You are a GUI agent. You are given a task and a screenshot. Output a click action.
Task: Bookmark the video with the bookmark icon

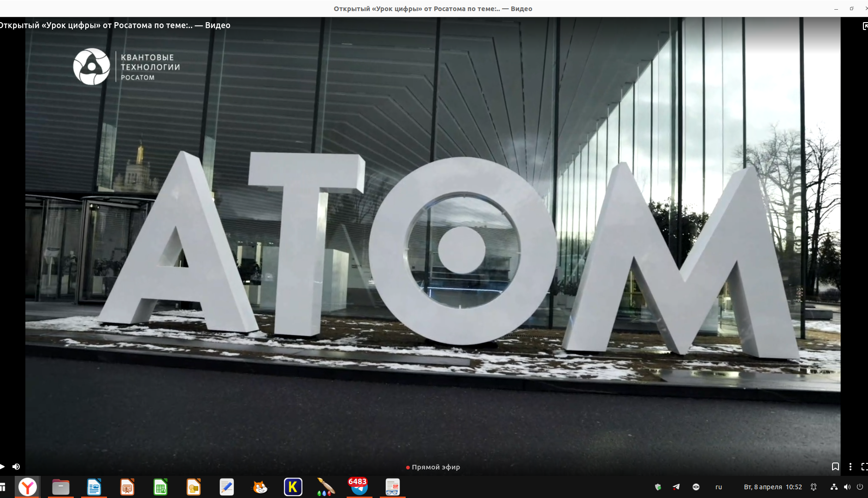pyautogui.click(x=835, y=467)
